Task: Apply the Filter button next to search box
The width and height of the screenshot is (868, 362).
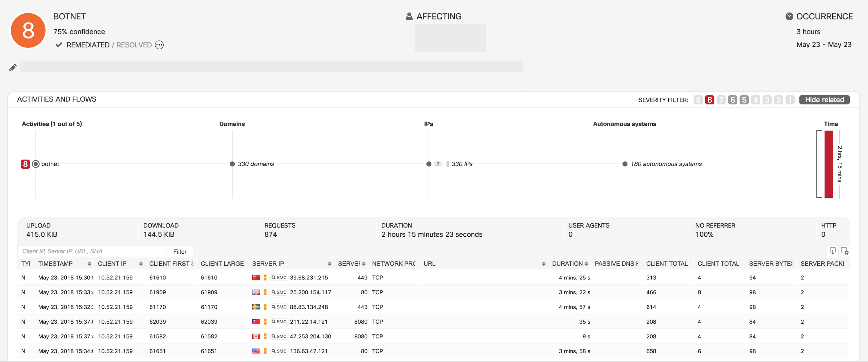Action: (180, 251)
